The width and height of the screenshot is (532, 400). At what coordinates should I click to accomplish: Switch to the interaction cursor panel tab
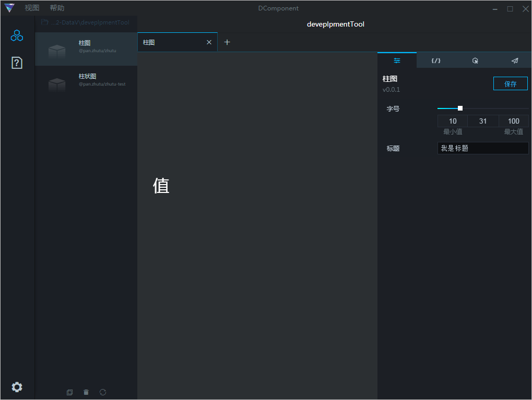pos(475,60)
